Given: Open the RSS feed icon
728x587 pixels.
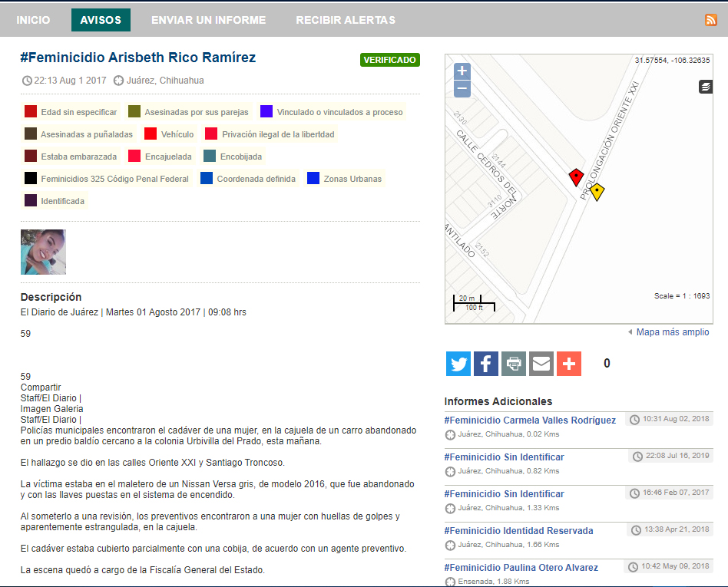Looking at the screenshot, I should coord(711,19).
